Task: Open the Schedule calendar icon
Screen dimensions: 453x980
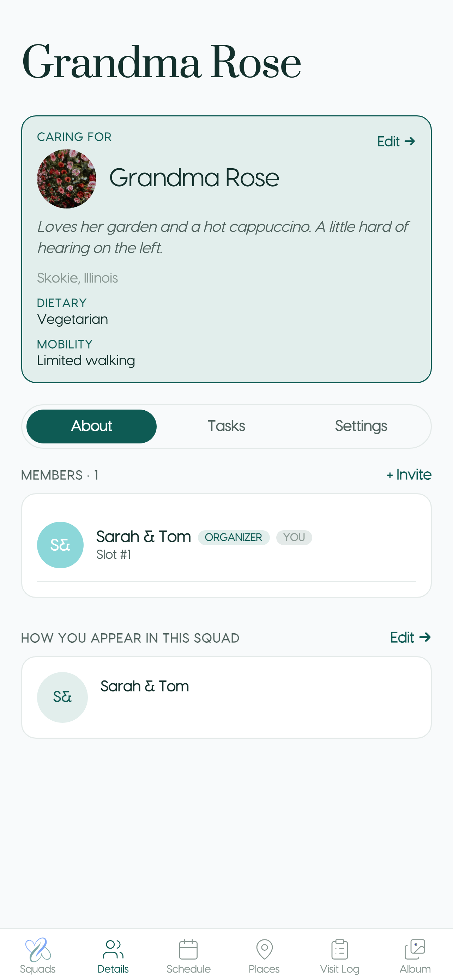Action: [x=188, y=950]
